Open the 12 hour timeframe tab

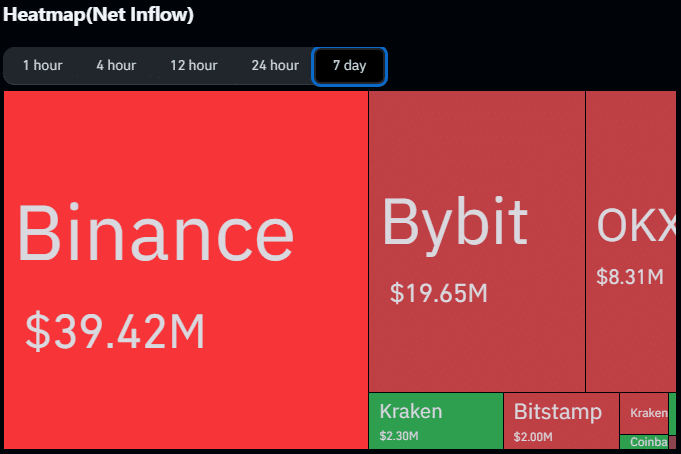coord(193,66)
